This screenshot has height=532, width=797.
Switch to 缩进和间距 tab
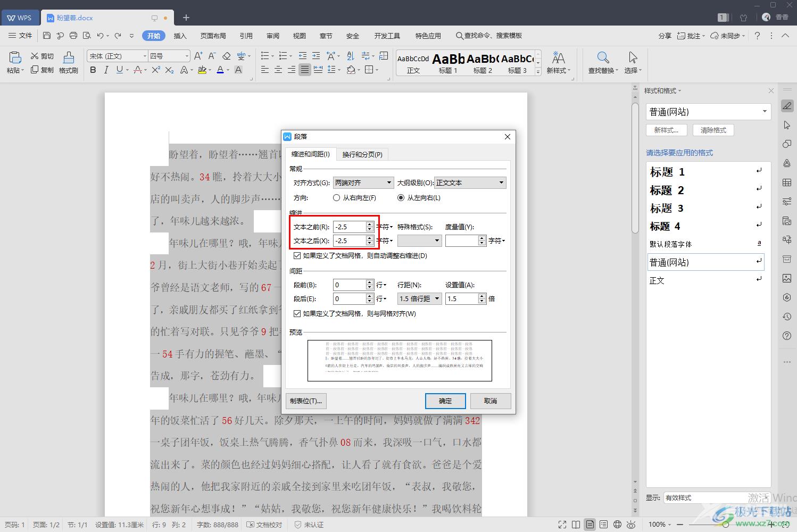311,154
